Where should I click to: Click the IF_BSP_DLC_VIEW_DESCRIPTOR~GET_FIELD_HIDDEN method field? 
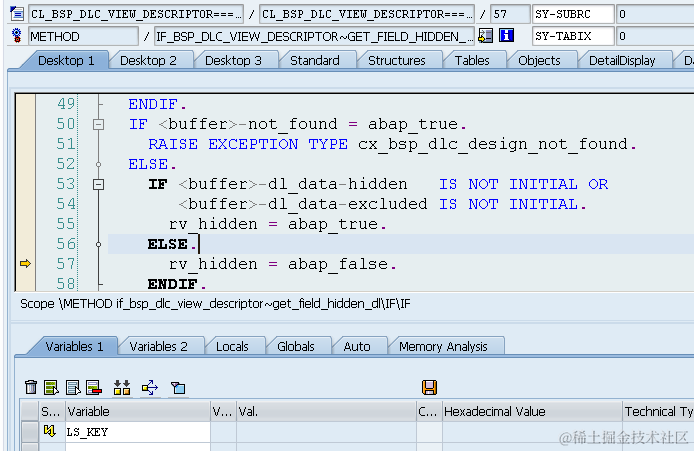click(x=314, y=36)
